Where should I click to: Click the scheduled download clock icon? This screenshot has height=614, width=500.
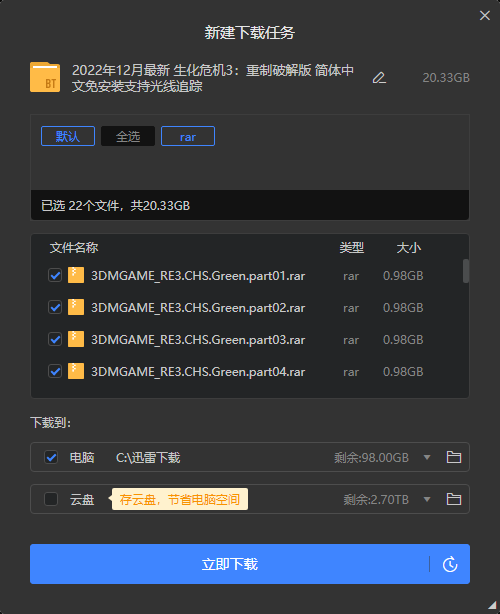tap(450, 564)
